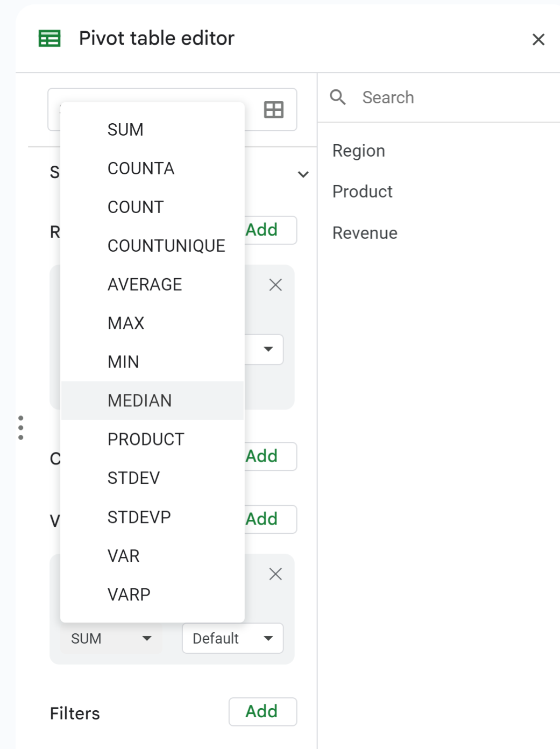Viewport: 560px width, 749px height.
Task: Click the search magnifier icon
Action: coord(338,97)
